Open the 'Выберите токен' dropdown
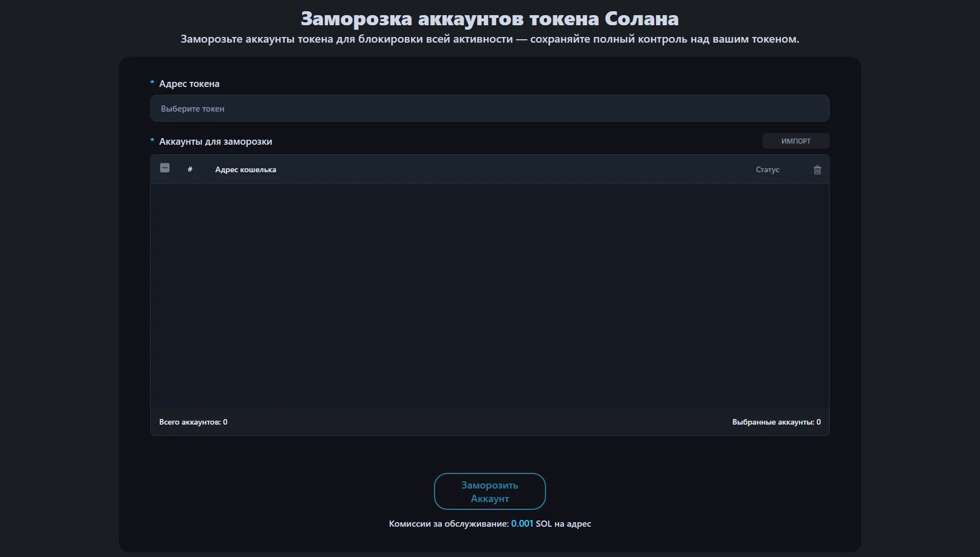 (x=489, y=109)
